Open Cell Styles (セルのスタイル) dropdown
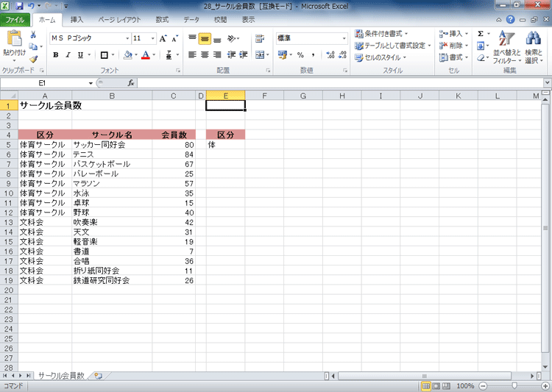This screenshot has height=392, width=552. click(381, 57)
